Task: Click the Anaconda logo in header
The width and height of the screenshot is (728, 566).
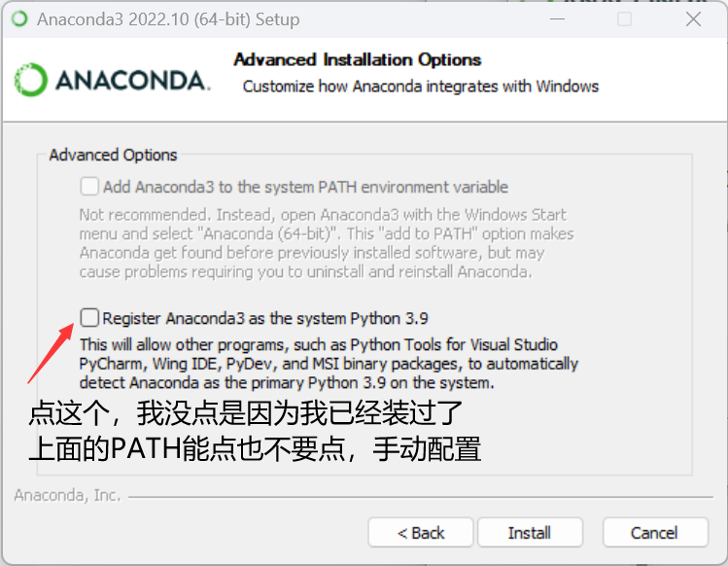Action: coord(112,80)
